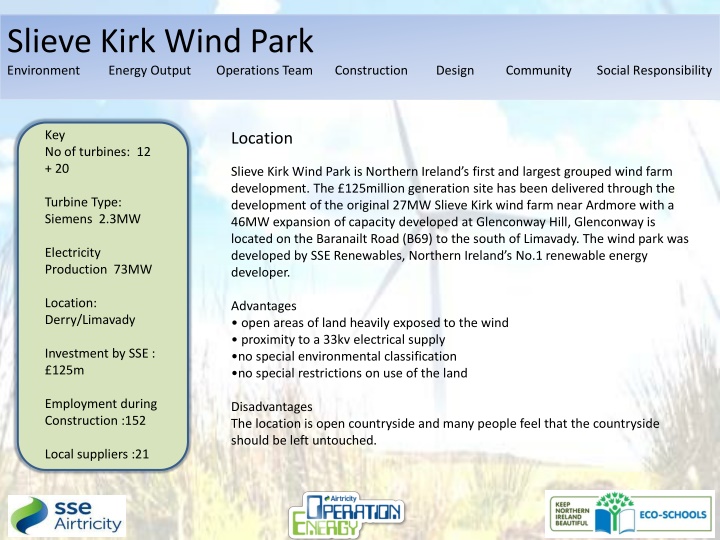Open the Environment tab
The height and width of the screenshot is (540, 720).
(43, 70)
